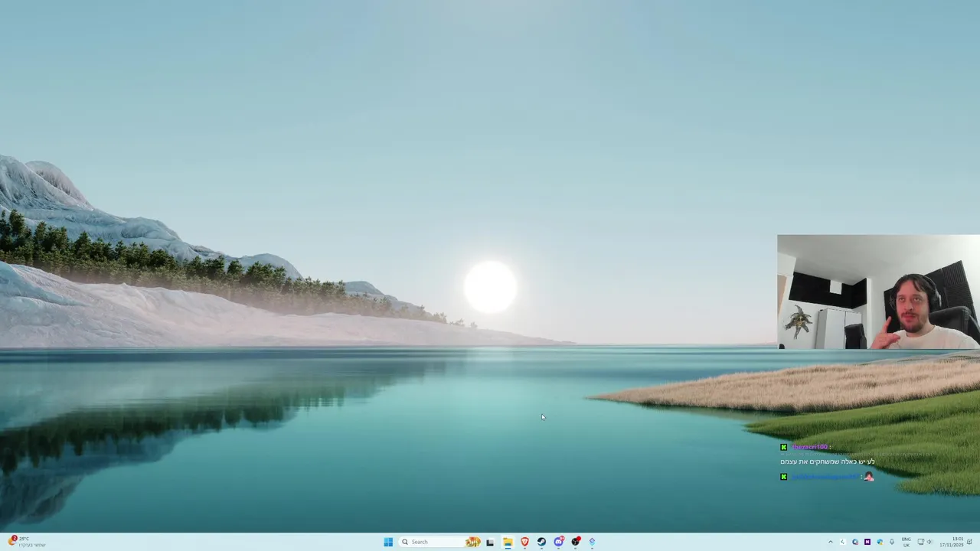
Task: Click the taskbar Search box
Action: click(x=440, y=542)
